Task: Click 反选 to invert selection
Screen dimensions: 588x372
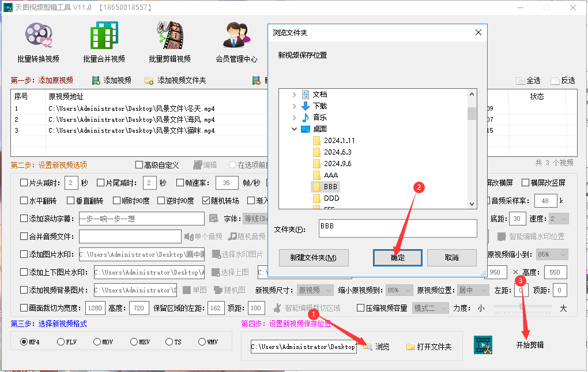Action: pos(563,81)
